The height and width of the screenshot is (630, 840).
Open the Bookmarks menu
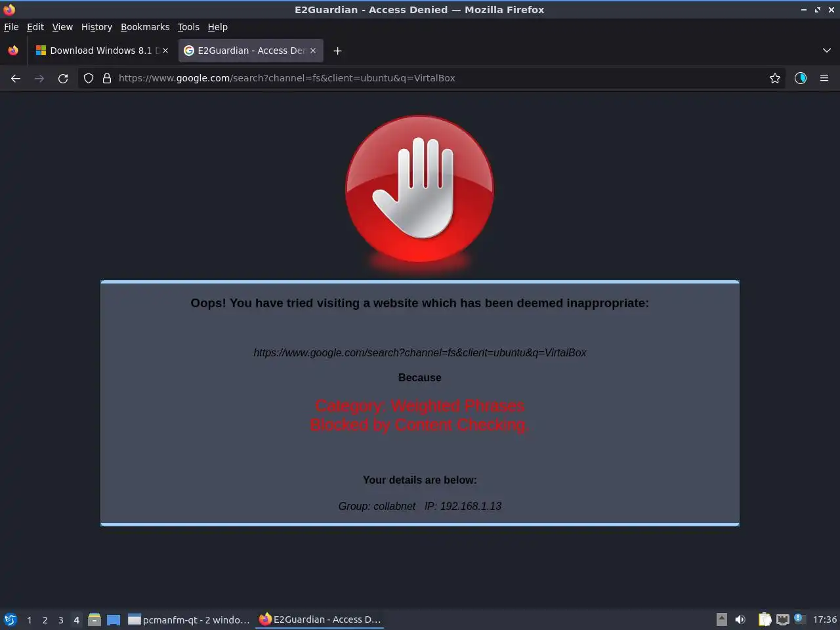pos(145,27)
